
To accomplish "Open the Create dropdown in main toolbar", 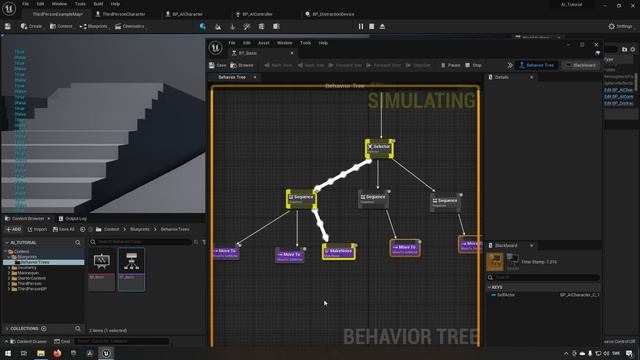I will click(31, 27).
